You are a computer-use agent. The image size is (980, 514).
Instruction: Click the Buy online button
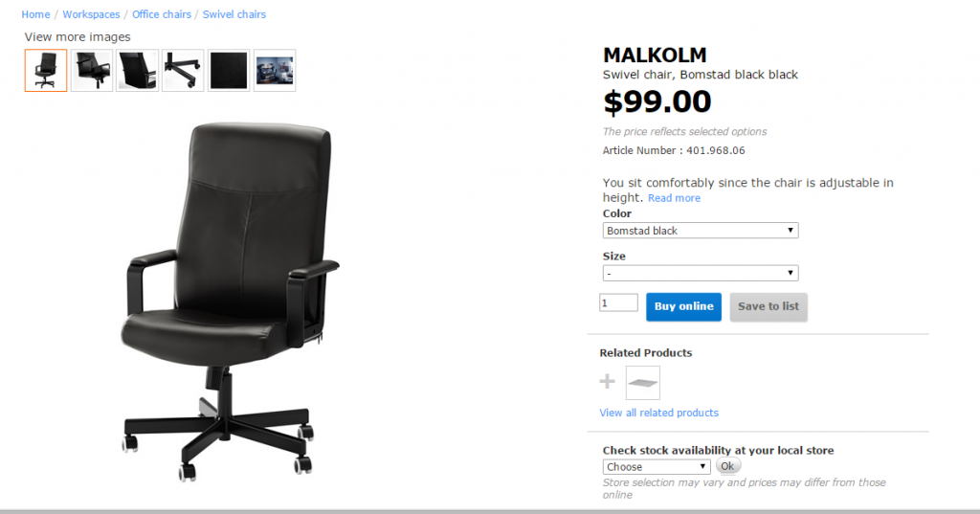pos(683,307)
